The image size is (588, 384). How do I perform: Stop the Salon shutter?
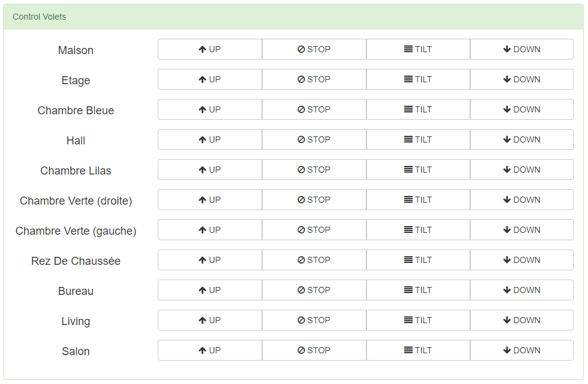[314, 350]
